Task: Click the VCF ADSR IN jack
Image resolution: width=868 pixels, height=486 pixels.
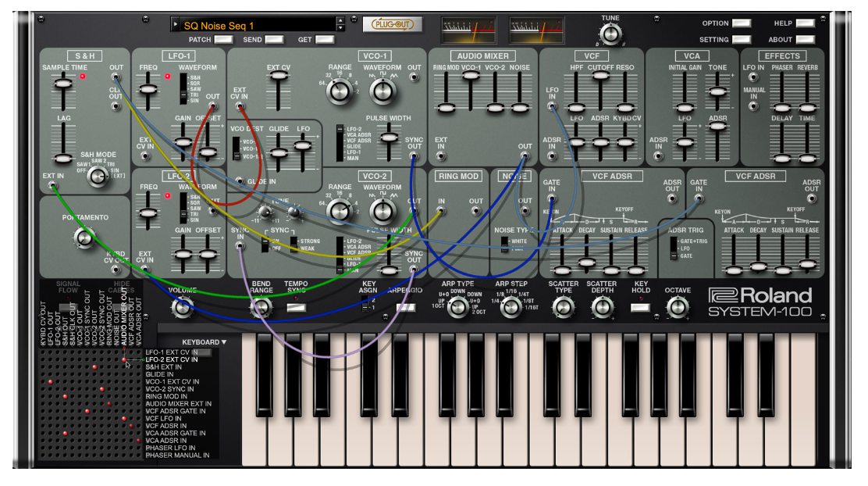Action: (x=552, y=156)
